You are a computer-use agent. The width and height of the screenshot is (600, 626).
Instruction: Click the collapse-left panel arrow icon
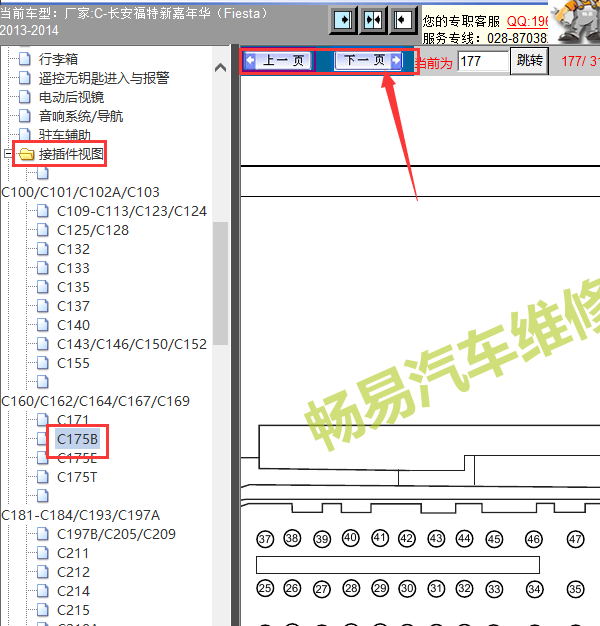[402, 20]
